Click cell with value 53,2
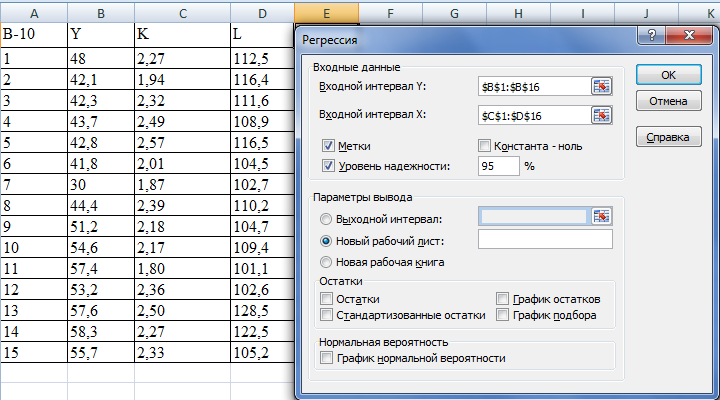This screenshot has height=400, width=720. click(101, 289)
